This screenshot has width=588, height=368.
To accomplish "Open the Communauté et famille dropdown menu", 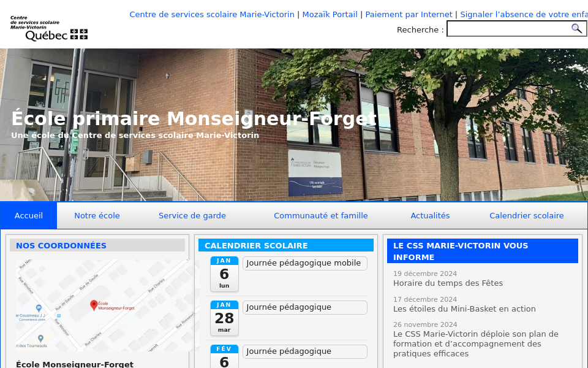I will (x=321, y=215).
